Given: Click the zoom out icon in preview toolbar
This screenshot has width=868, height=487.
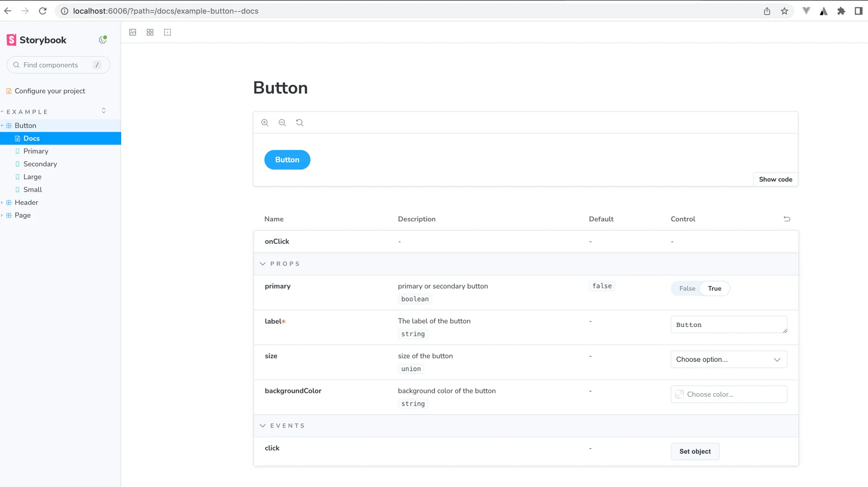Looking at the screenshot, I should click(x=282, y=122).
